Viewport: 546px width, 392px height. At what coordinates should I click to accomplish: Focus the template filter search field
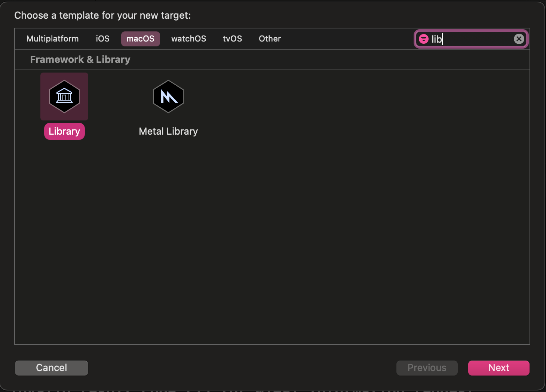[x=471, y=39]
